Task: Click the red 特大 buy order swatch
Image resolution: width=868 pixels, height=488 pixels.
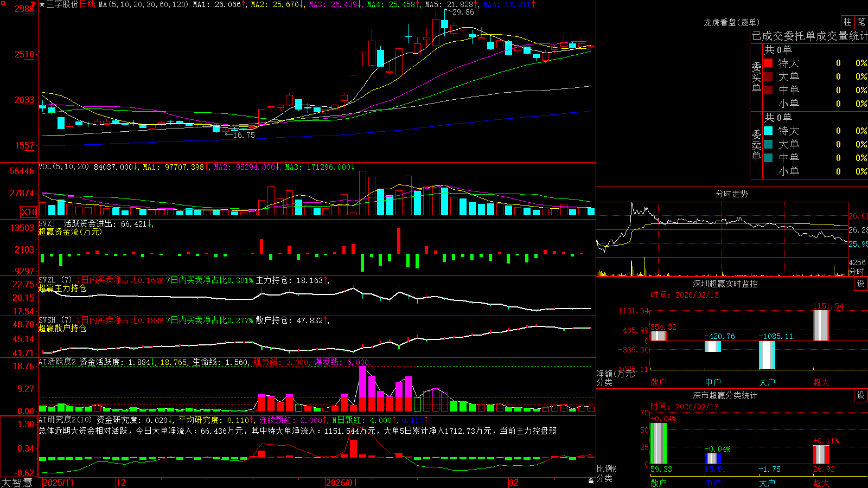Action: click(x=768, y=63)
